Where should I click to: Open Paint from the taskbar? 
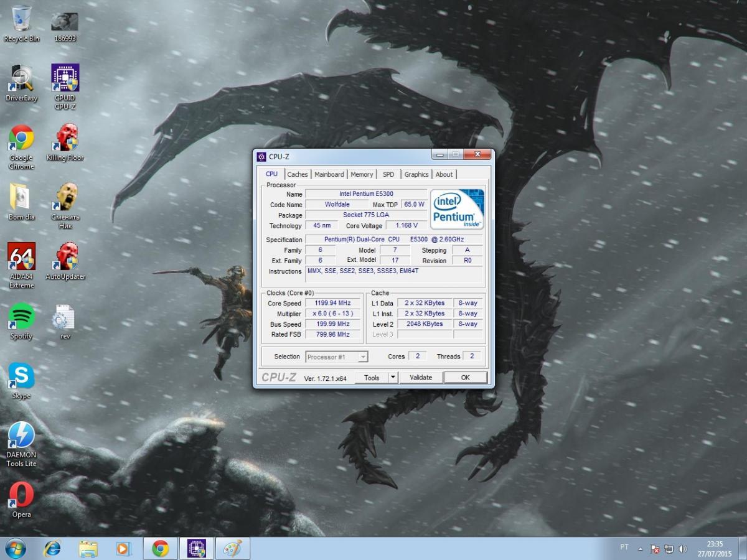pyautogui.click(x=232, y=548)
